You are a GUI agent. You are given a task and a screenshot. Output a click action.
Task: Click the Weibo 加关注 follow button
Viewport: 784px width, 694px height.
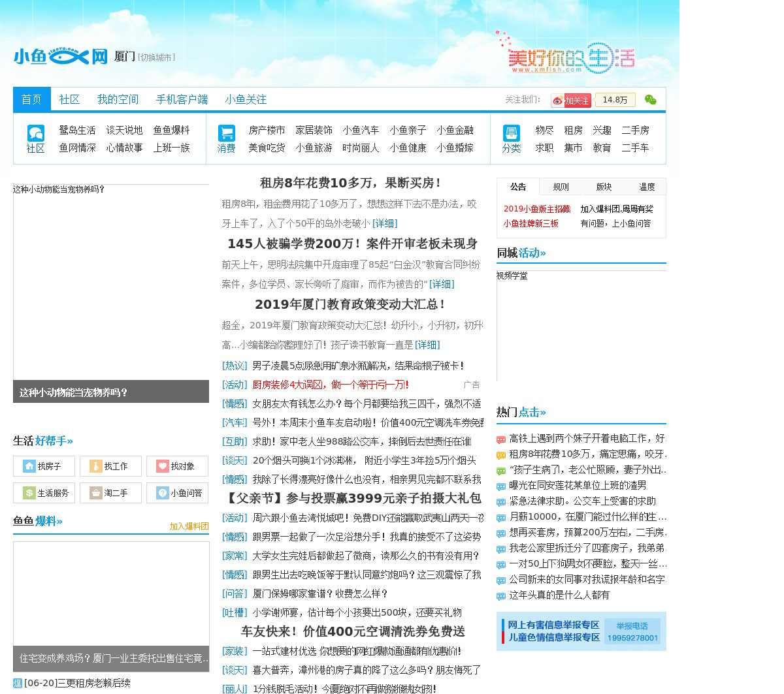571,101
